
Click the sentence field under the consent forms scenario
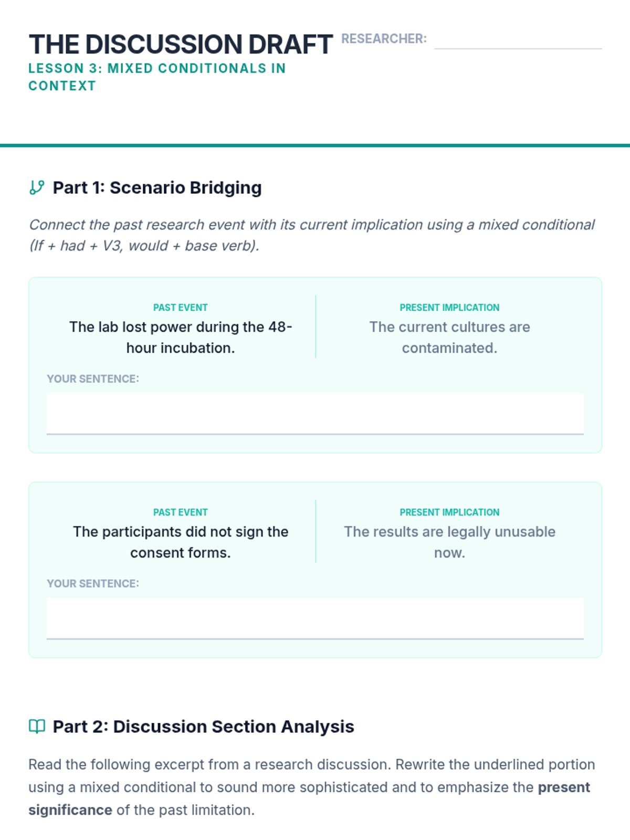coord(315,618)
